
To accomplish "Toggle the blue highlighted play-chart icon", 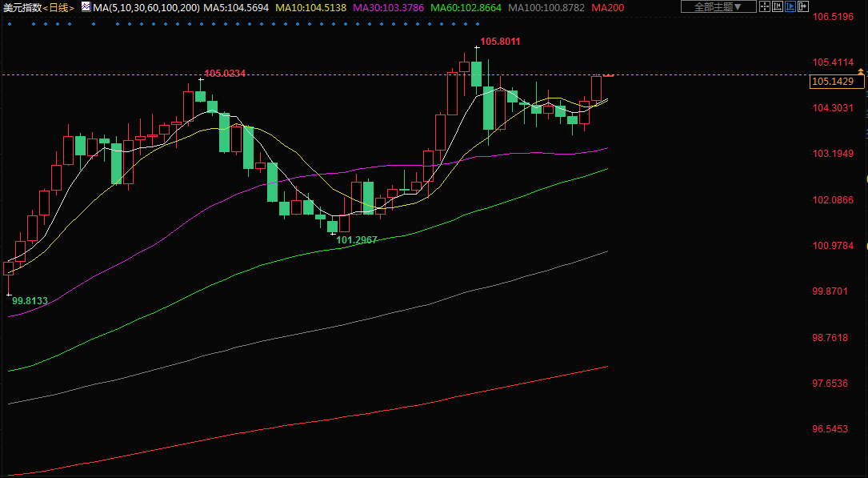I will point(791,6).
